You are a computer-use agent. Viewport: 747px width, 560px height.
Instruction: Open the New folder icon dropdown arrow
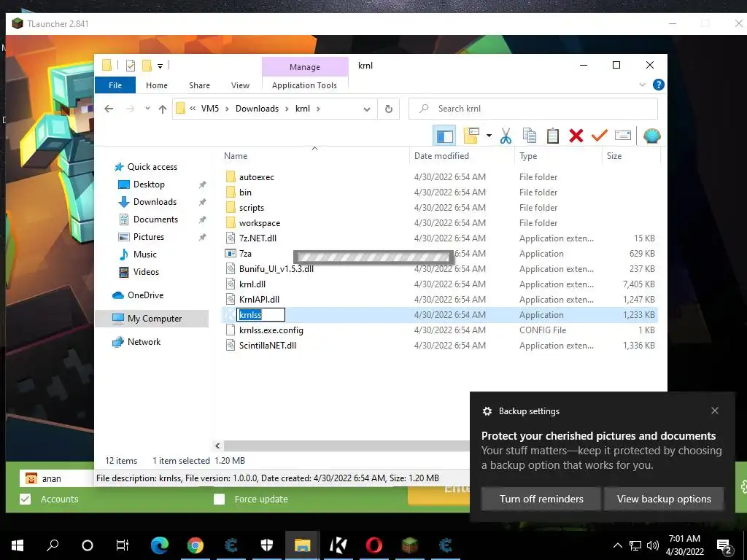coord(489,136)
